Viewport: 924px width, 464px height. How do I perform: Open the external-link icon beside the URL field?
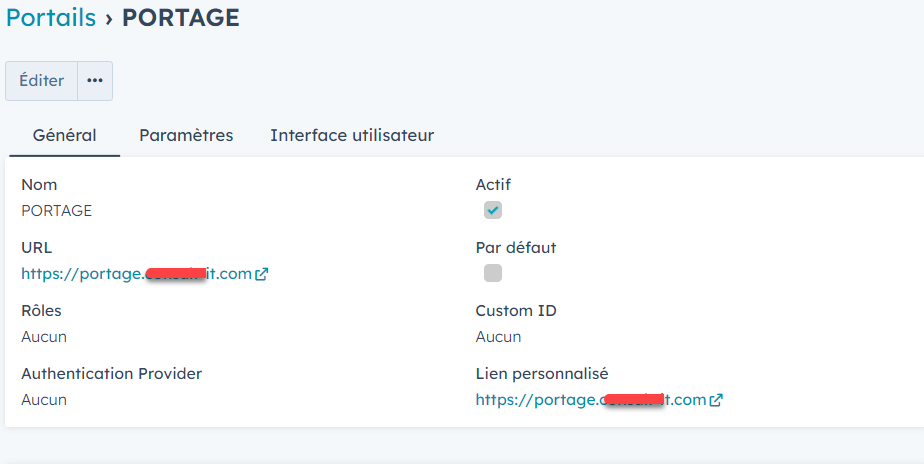tap(262, 274)
